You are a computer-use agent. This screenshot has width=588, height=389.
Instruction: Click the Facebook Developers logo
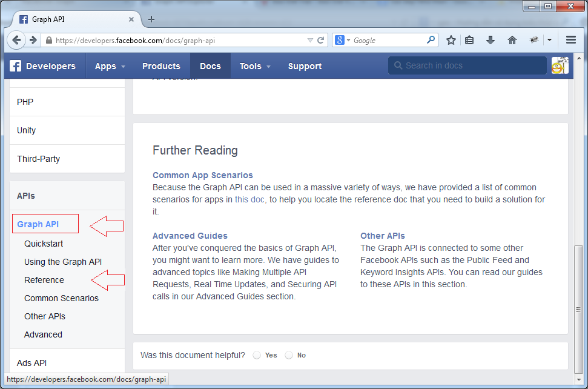pyautogui.click(x=43, y=66)
